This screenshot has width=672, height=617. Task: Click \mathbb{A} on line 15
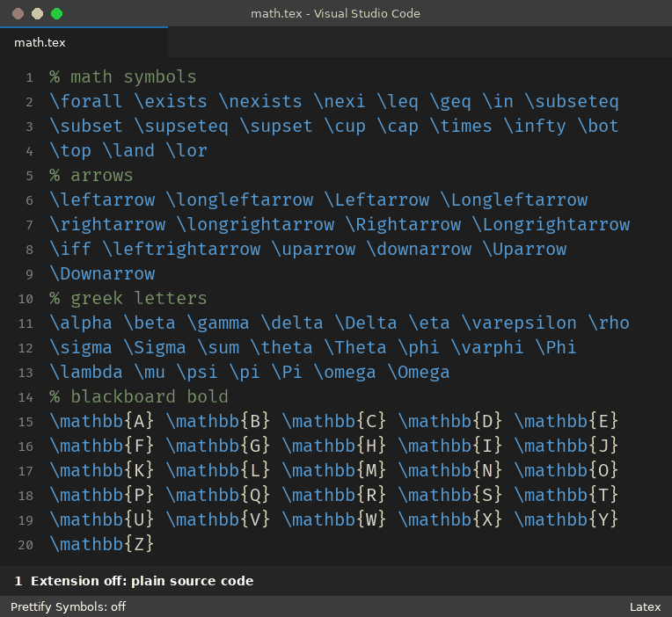pyautogui.click(x=102, y=422)
